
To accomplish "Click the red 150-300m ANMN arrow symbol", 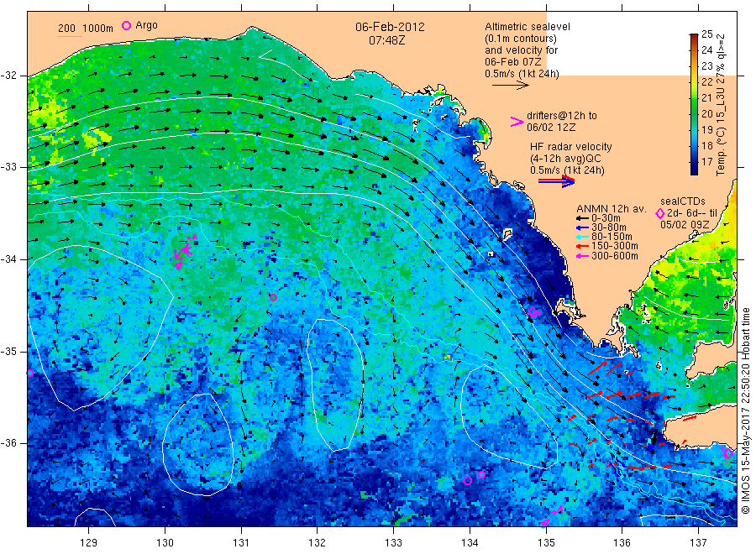I will [583, 246].
